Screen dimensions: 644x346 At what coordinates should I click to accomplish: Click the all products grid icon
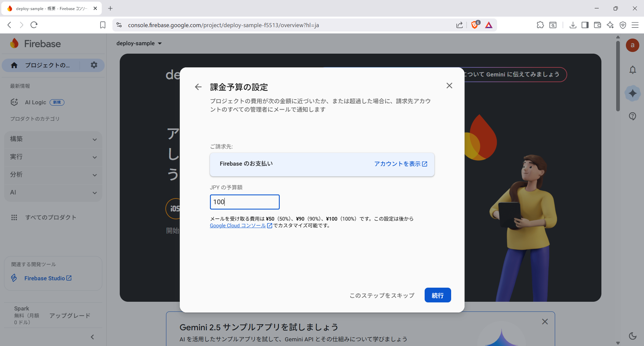coord(14,218)
